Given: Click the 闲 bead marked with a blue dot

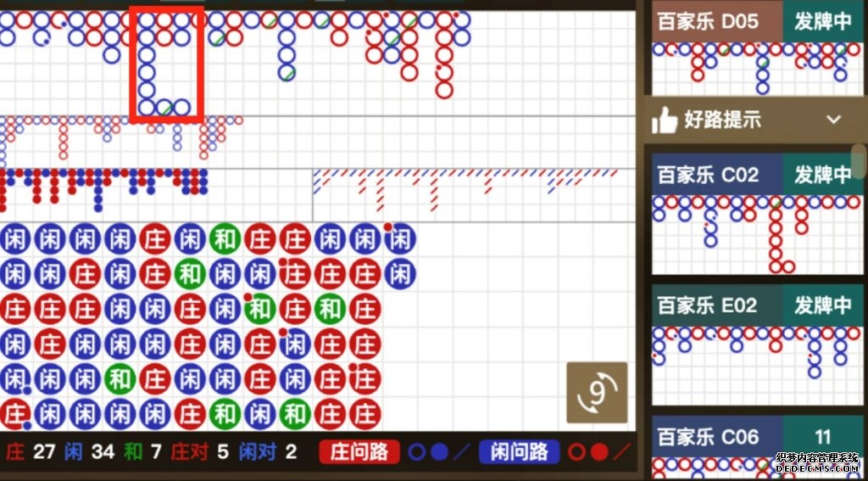Looking at the screenshot, I should [15, 380].
